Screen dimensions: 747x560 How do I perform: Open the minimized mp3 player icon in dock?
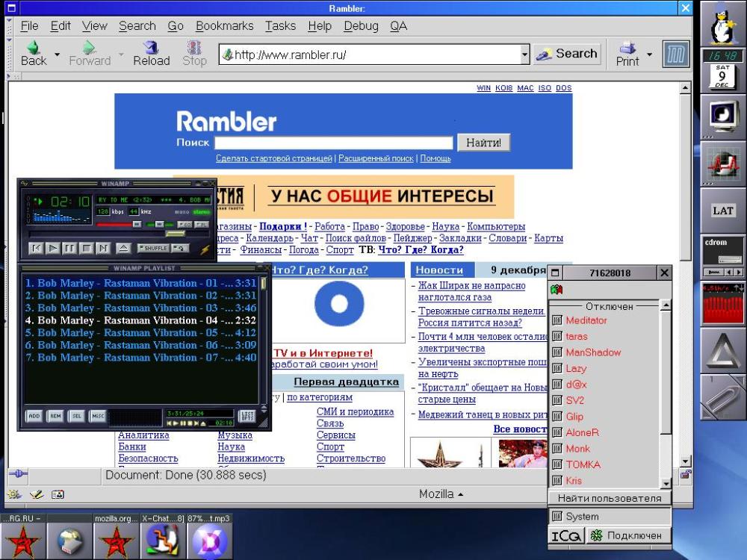209,541
